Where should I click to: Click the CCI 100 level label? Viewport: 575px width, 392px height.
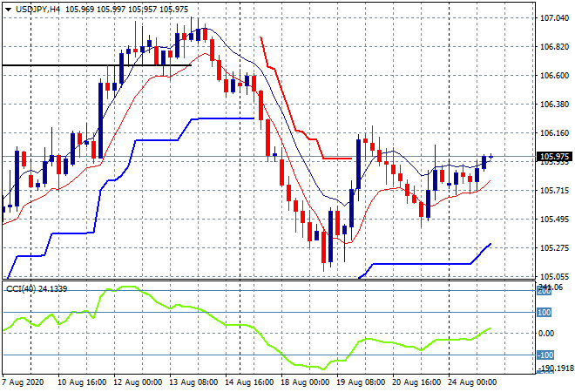click(544, 313)
